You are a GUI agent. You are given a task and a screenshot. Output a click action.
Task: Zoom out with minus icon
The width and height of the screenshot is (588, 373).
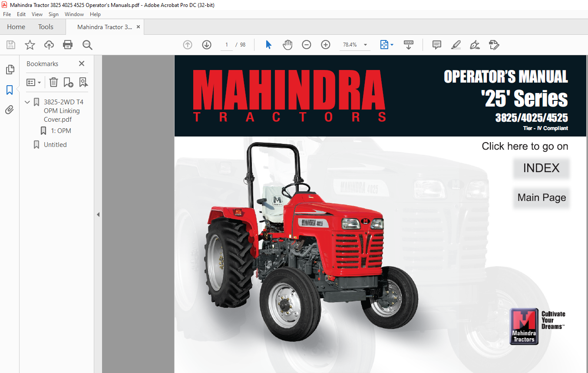(x=307, y=45)
